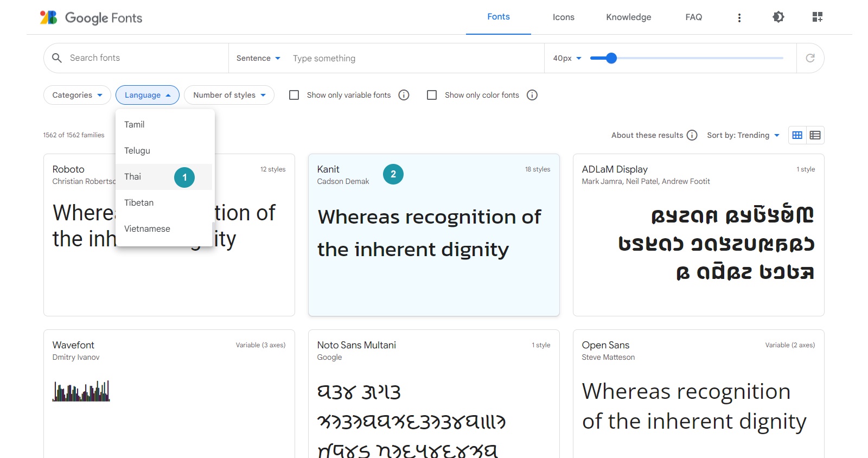868x458 pixels.
Task: Open info about variable fonts
Action: 404,95
